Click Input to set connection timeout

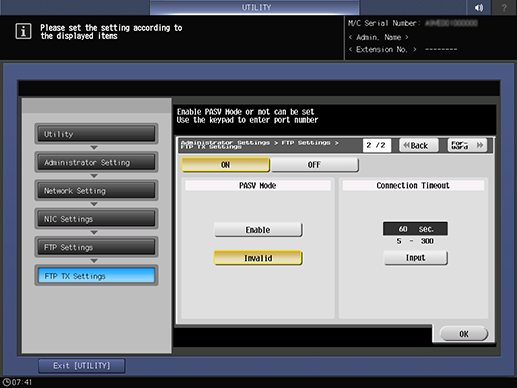[x=415, y=258]
